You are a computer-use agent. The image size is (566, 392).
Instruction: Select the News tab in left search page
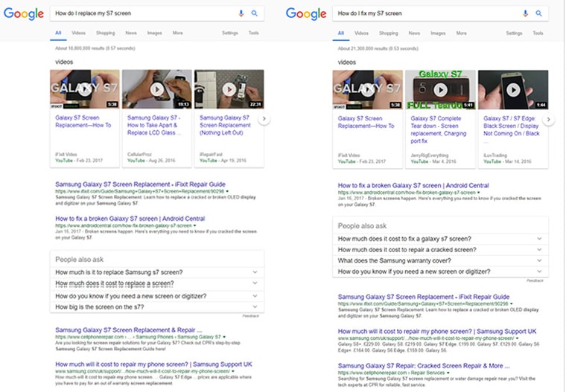131,33
